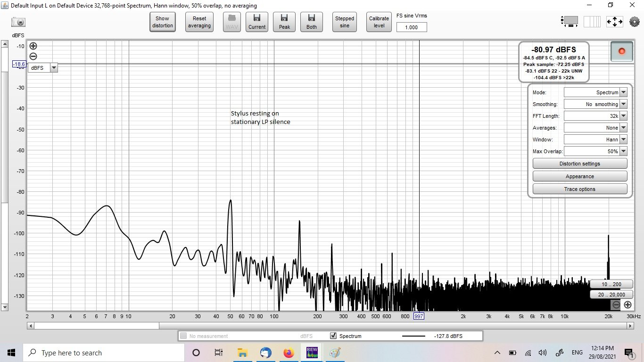Select the 20 .. 20,000 frequency range
The image size is (644, 362).
[611, 295]
